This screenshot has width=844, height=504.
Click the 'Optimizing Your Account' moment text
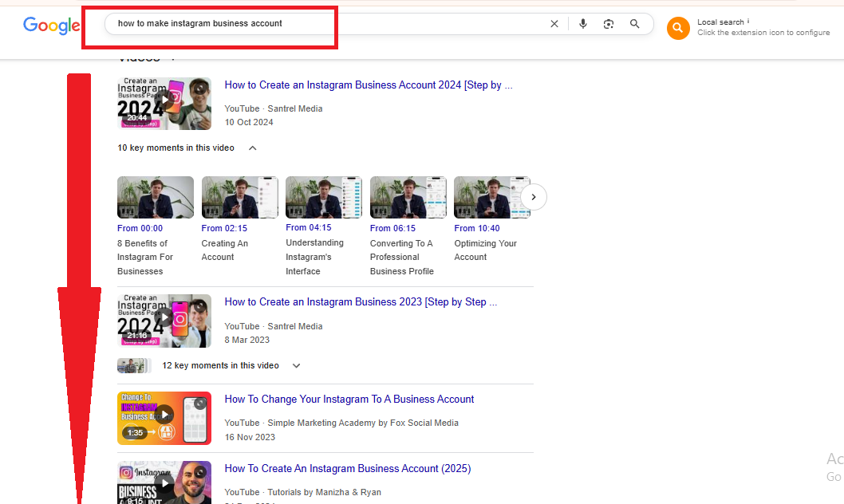[486, 250]
